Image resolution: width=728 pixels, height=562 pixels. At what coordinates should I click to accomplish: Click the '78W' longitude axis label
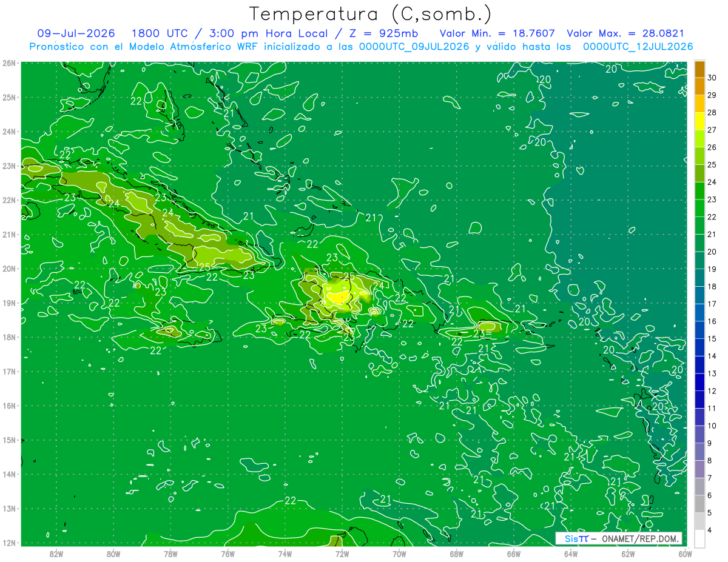click(170, 554)
